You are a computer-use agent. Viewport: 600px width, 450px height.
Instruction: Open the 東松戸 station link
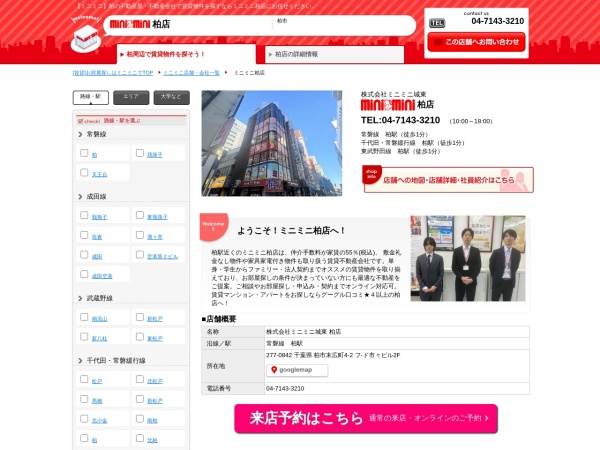pos(155,339)
